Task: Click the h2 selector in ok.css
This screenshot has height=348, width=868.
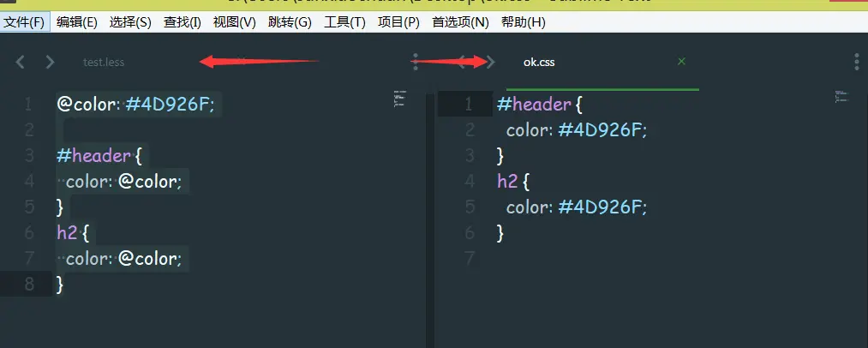Action: tap(507, 181)
